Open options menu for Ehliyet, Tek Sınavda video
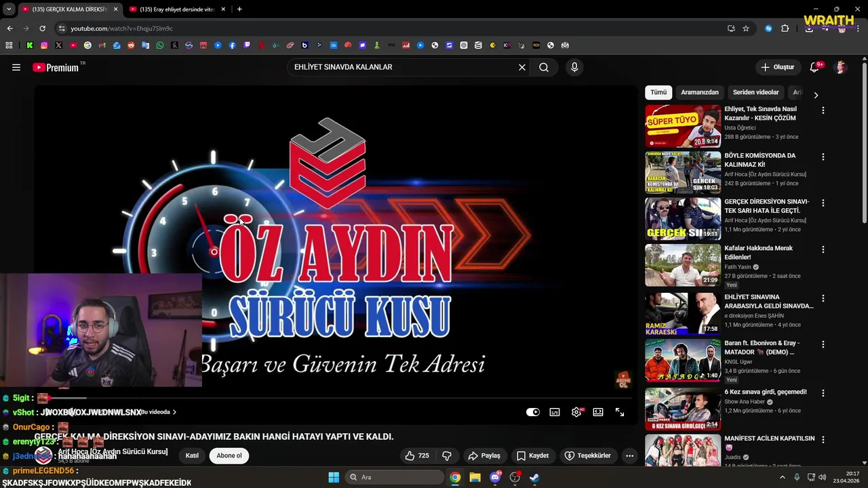This screenshot has height=488, width=868. [x=823, y=110]
